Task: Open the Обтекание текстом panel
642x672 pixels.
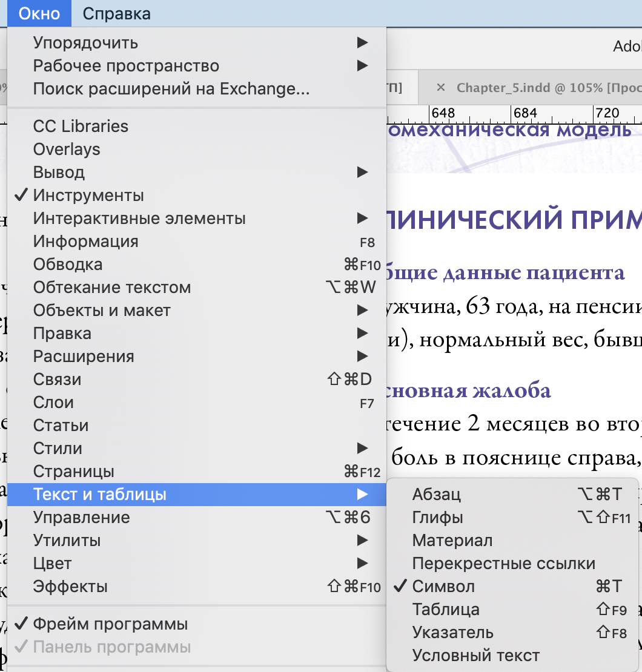Action: 197,287
